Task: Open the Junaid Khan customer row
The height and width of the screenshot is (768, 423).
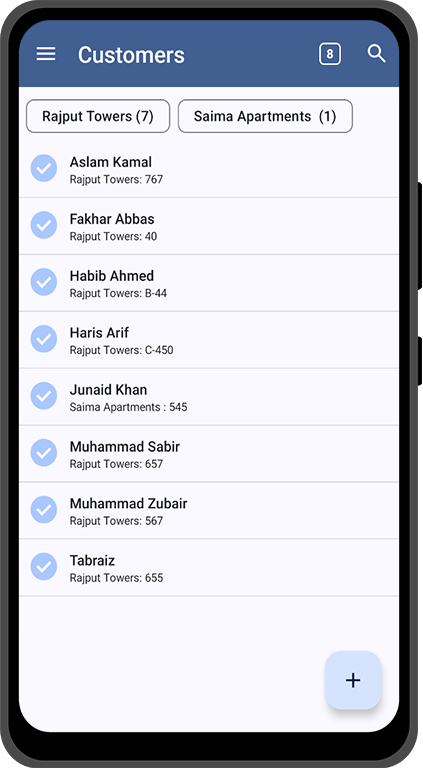Action: [x=209, y=397]
